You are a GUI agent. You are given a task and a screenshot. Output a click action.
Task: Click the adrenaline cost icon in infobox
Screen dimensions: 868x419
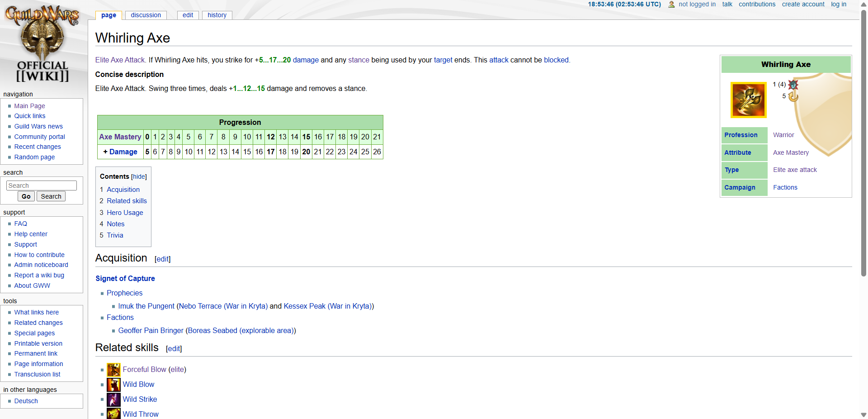[793, 85]
